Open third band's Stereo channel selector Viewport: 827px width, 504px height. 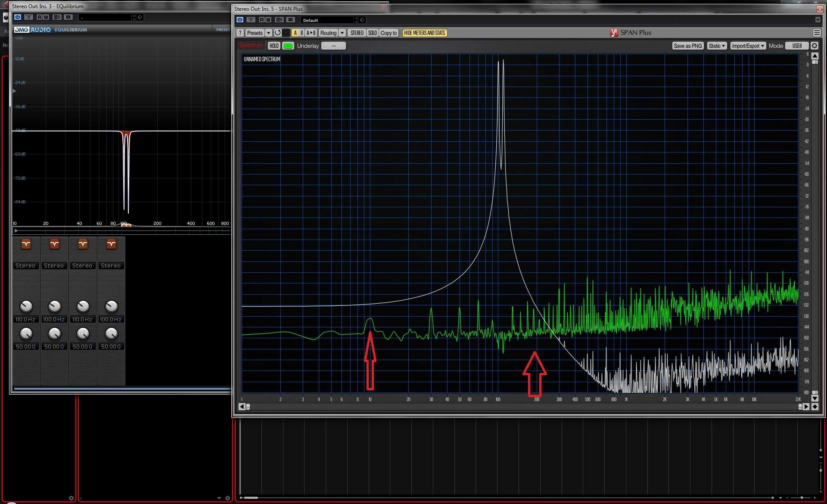[82, 266]
